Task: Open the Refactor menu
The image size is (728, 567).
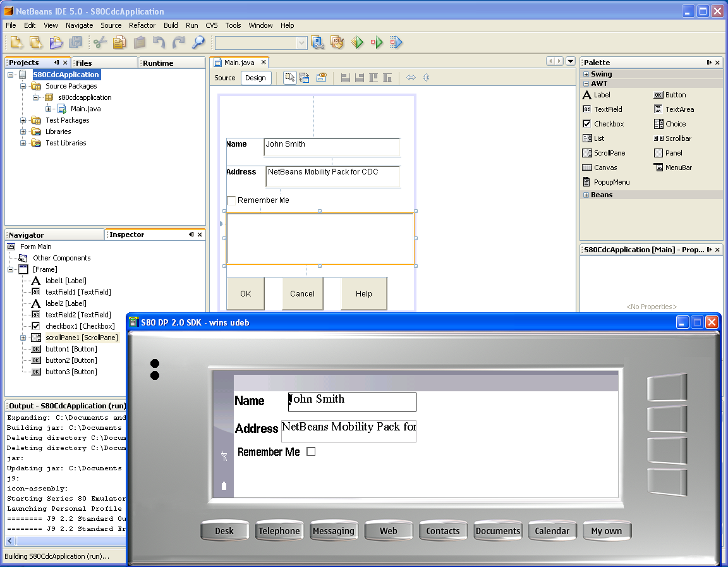Action: pos(142,25)
